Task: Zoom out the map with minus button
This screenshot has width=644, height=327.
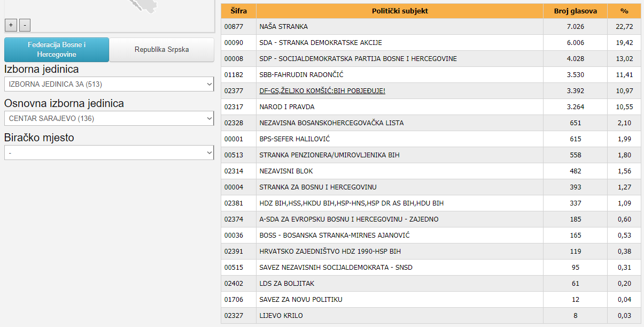Action: point(25,25)
